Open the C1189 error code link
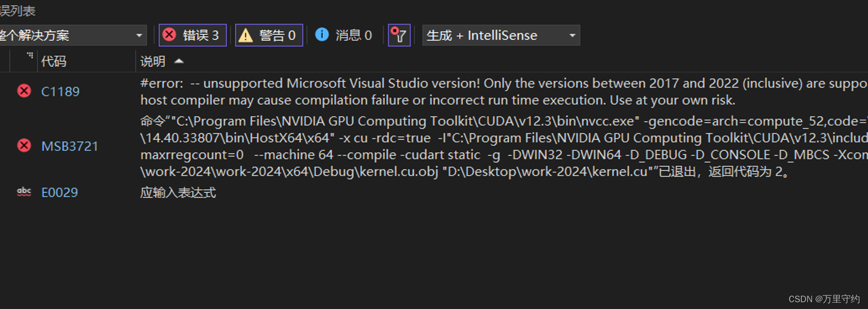The height and width of the screenshot is (309, 868). tap(60, 92)
